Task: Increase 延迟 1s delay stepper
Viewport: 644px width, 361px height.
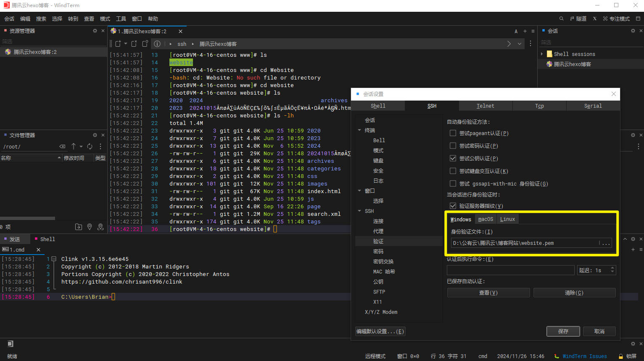Action: pos(612,268)
